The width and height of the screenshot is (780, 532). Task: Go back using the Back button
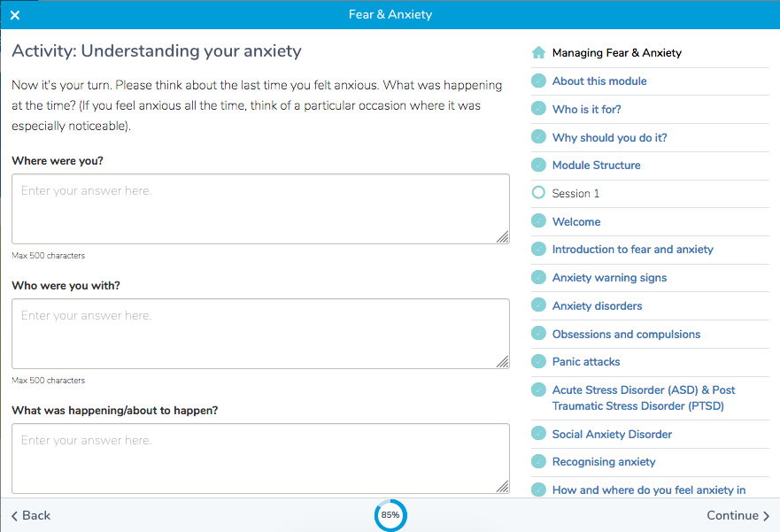click(x=31, y=515)
